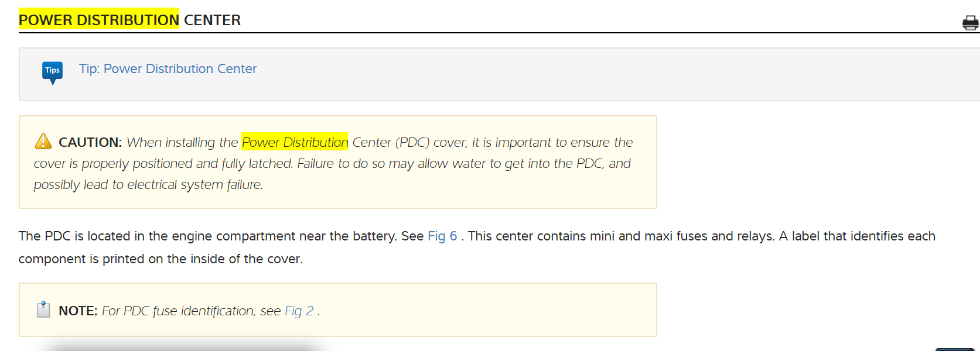Open the Fig 6 link
Viewport: 980px width, 351px height.
tap(442, 236)
